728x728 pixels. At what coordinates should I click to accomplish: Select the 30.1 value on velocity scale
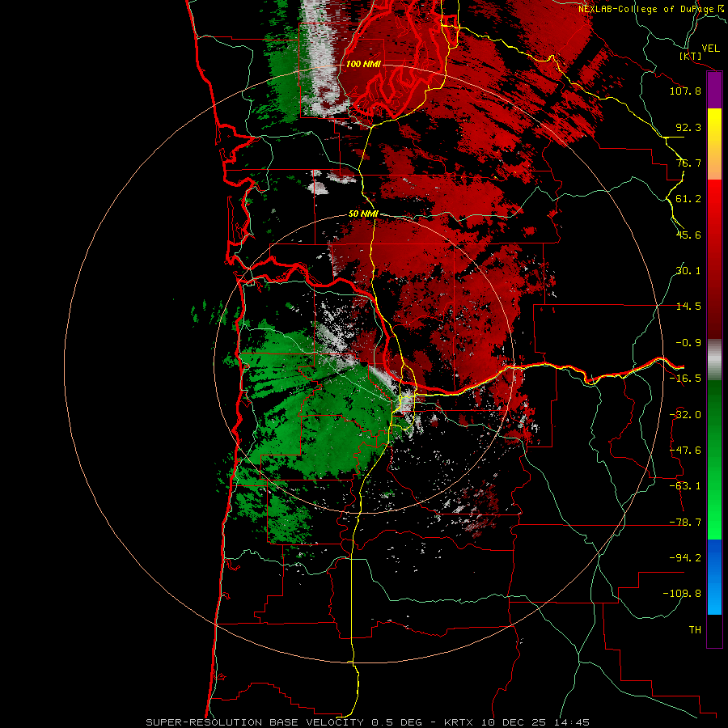pos(688,271)
